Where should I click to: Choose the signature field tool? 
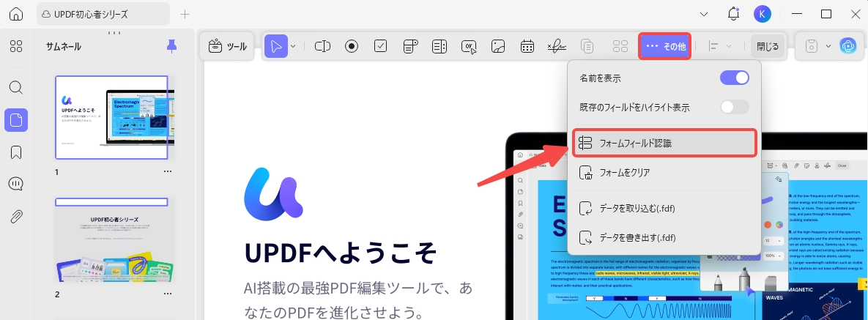[557, 47]
